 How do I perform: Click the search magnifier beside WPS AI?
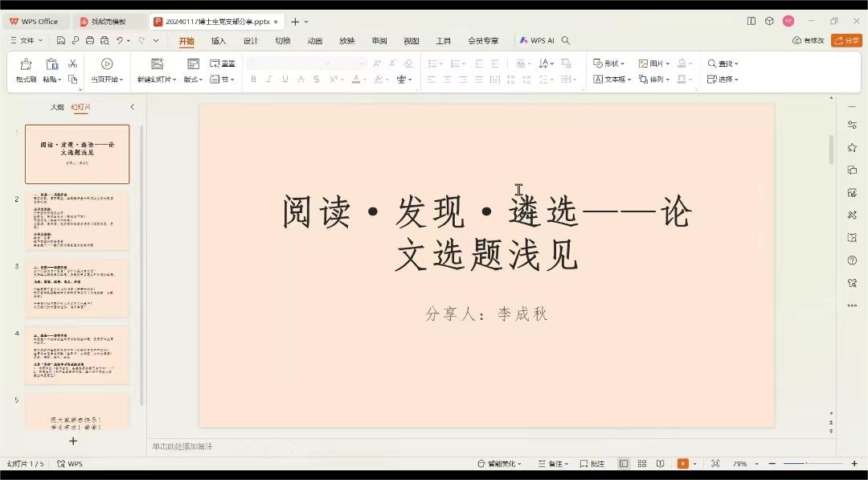tap(566, 40)
